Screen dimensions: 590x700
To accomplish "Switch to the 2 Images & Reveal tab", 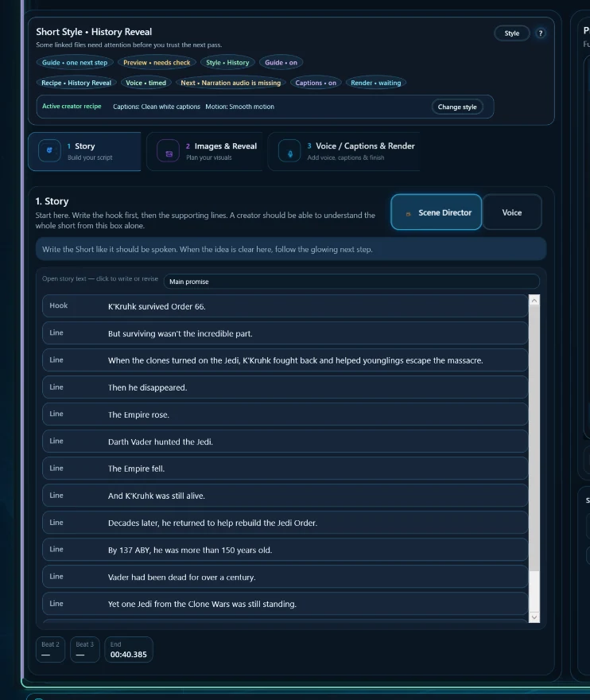I will click(x=205, y=151).
